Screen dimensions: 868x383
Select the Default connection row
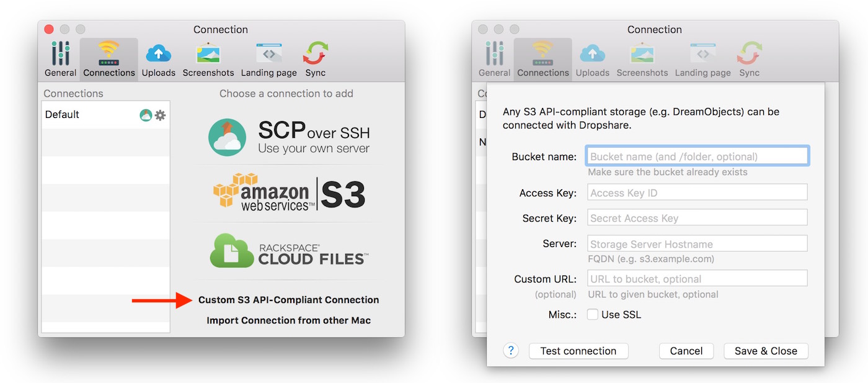click(x=105, y=115)
